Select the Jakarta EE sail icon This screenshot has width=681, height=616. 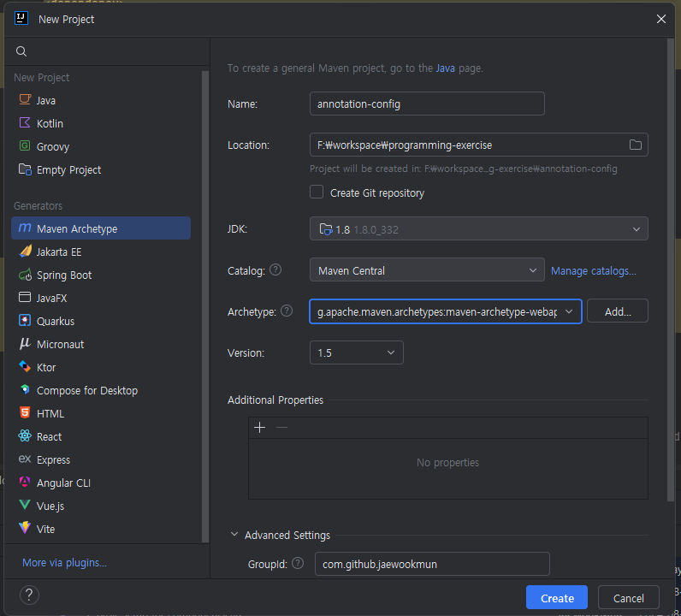25,251
